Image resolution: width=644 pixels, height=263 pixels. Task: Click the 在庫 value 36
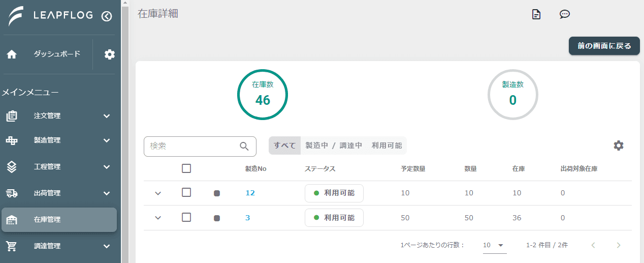[x=518, y=218]
